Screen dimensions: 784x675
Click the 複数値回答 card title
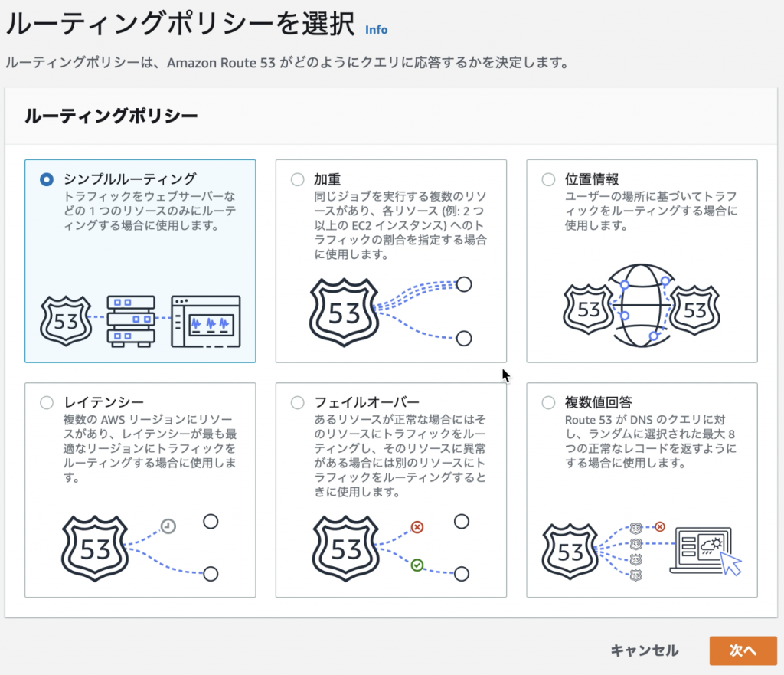pos(599,402)
